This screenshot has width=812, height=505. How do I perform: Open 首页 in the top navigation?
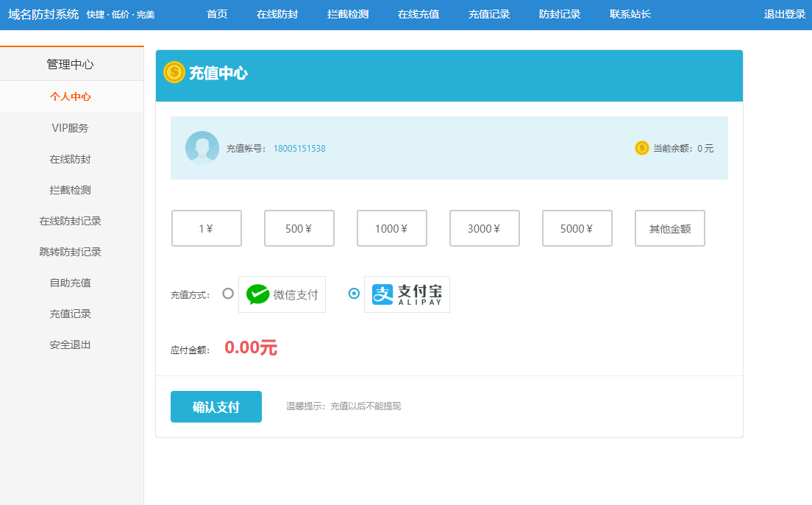coord(217,15)
